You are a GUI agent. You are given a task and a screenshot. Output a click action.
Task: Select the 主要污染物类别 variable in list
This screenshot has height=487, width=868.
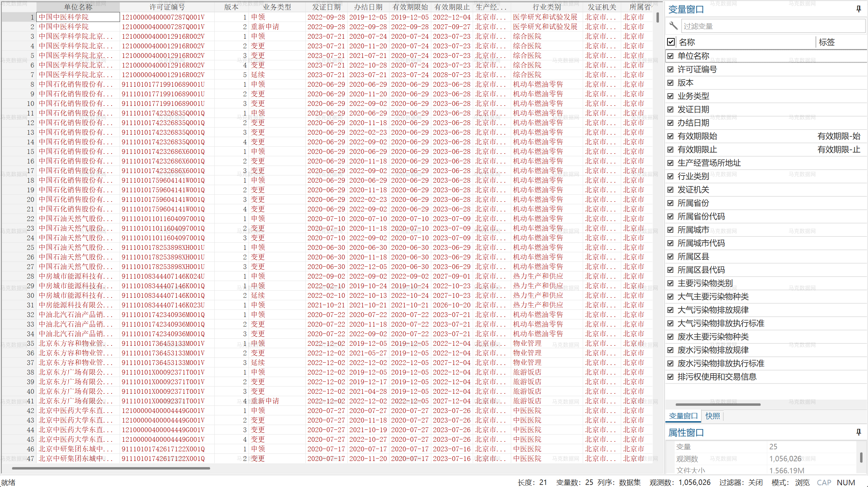point(705,283)
